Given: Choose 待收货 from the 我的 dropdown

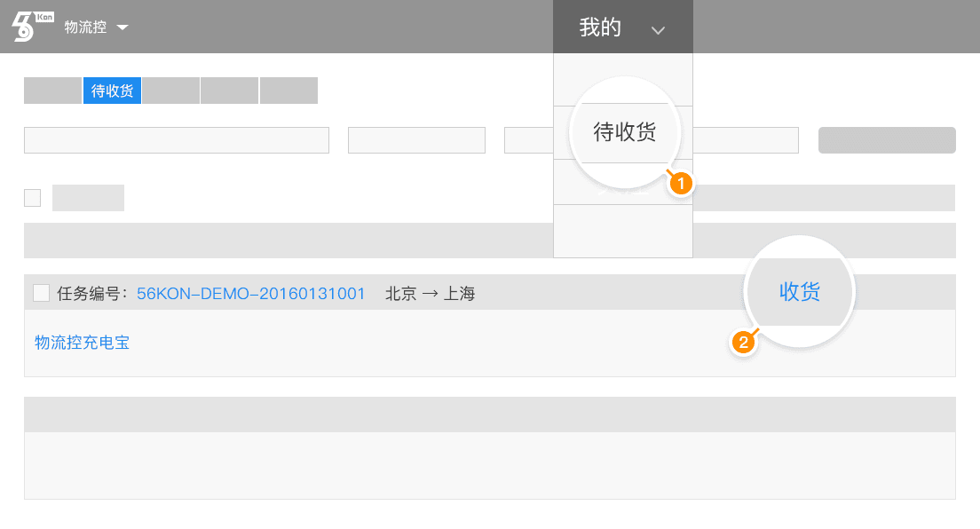Looking at the screenshot, I should (624, 132).
